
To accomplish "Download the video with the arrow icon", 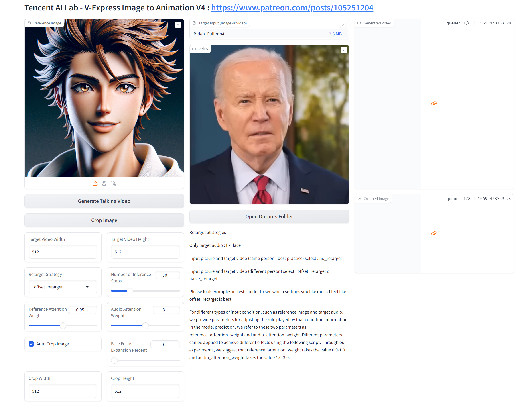I will coord(343,50).
